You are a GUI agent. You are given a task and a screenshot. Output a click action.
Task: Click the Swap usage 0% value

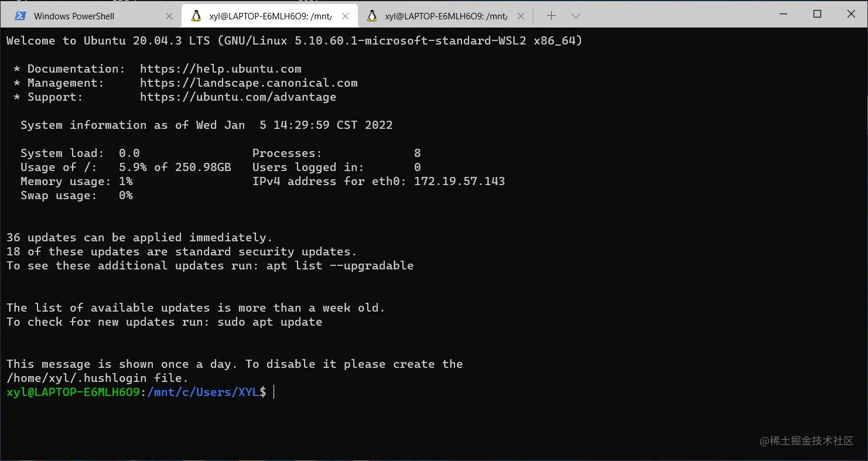pyautogui.click(x=126, y=196)
